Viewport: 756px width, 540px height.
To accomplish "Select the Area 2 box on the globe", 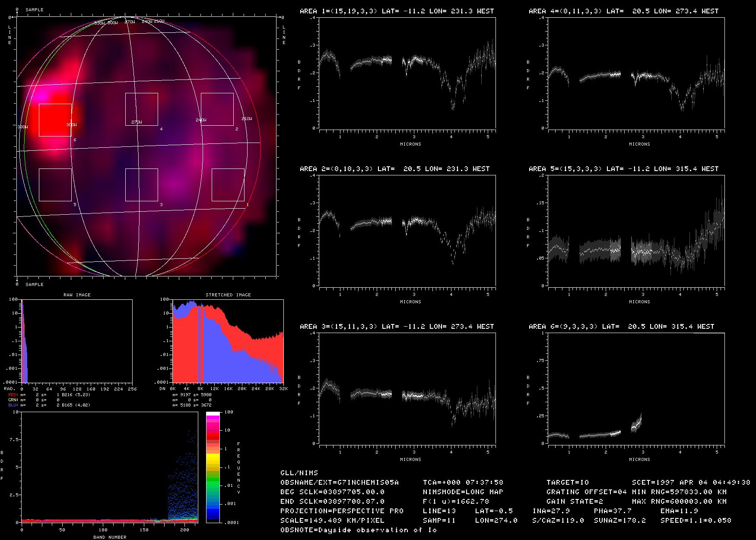I will pyautogui.click(x=217, y=109).
